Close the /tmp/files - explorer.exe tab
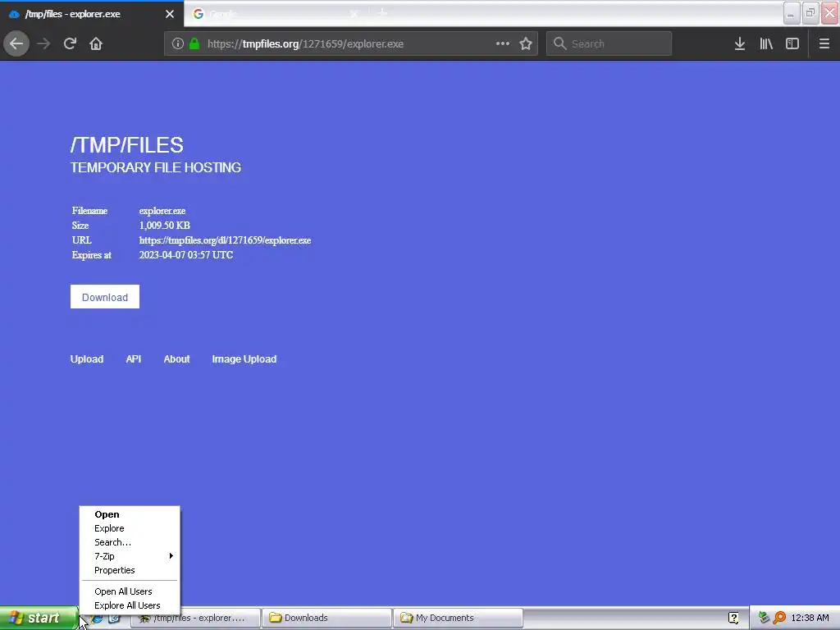Screen dimensions: 840x630 tap(170, 14)
